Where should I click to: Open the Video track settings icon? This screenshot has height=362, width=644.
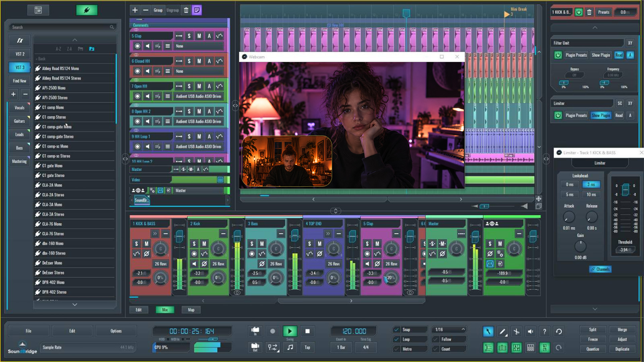click(220, 180)
